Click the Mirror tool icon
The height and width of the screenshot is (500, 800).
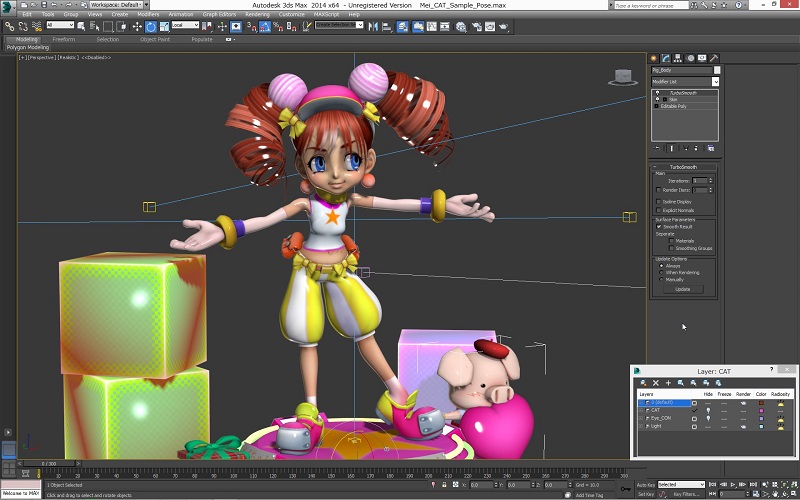[x=373, y=27]
